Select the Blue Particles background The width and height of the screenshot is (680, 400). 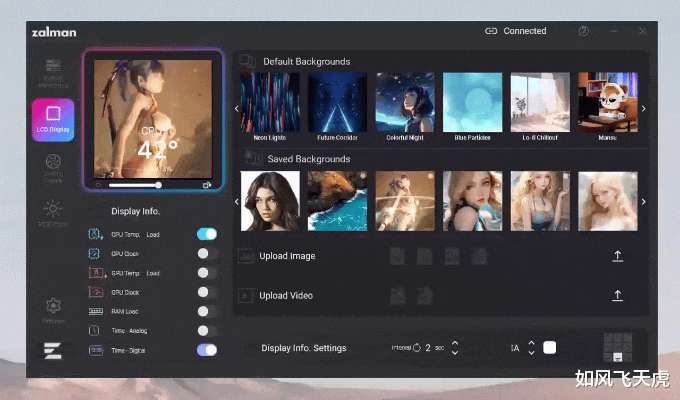(472, 103)
